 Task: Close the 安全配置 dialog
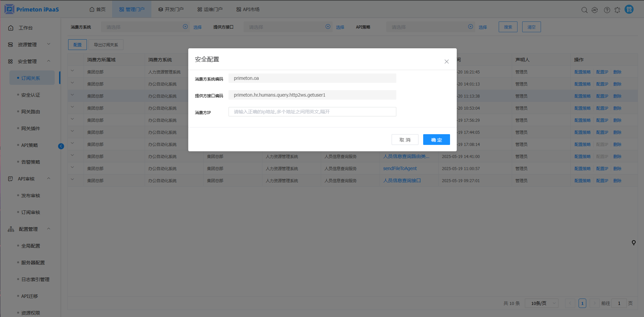(x=446, y=61)
